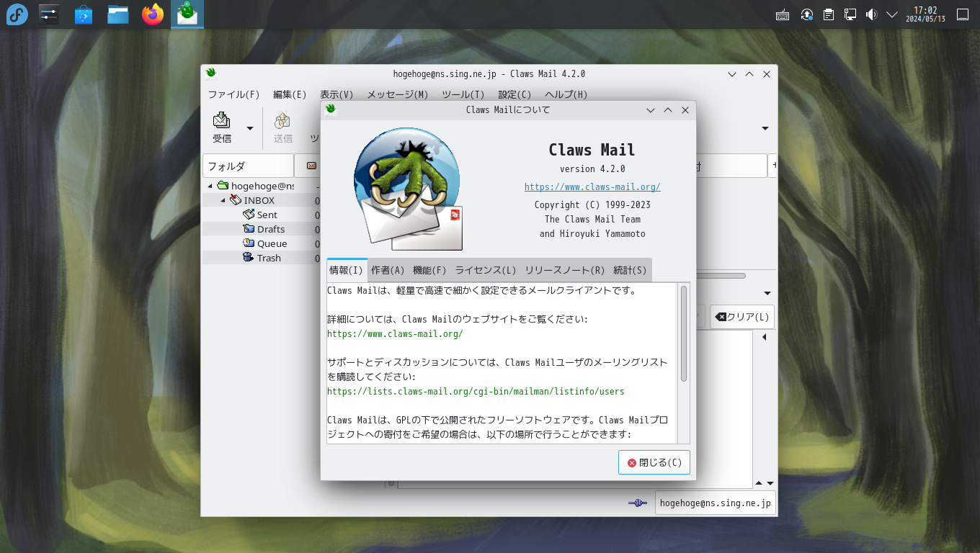Open the Fedora application launcher
Viewport: 980px width, 553px height.
point(17,14)
